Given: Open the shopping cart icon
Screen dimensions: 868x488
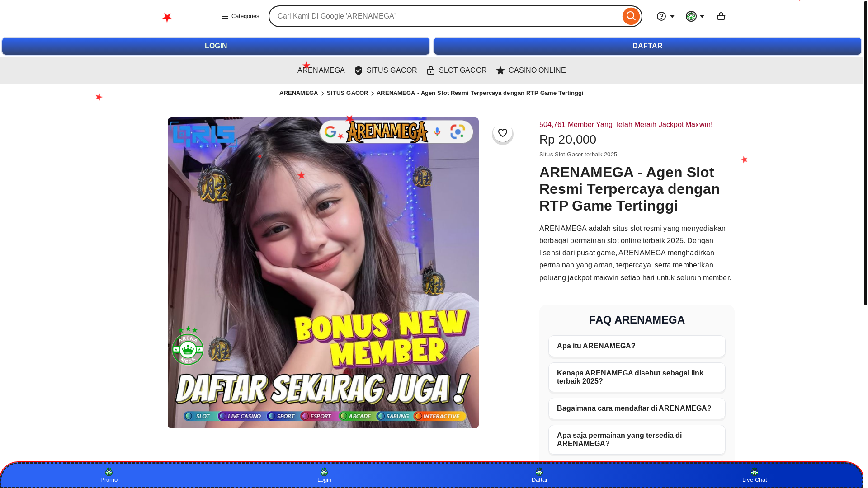Looking at the screenshot, I should pyautogui.click(x=721, y=16).
